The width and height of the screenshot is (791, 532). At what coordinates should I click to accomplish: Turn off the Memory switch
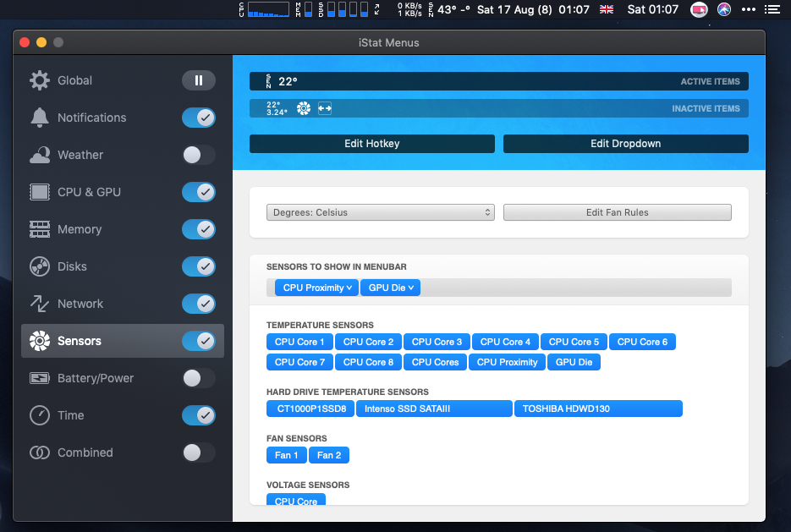[x=199, y=229]
